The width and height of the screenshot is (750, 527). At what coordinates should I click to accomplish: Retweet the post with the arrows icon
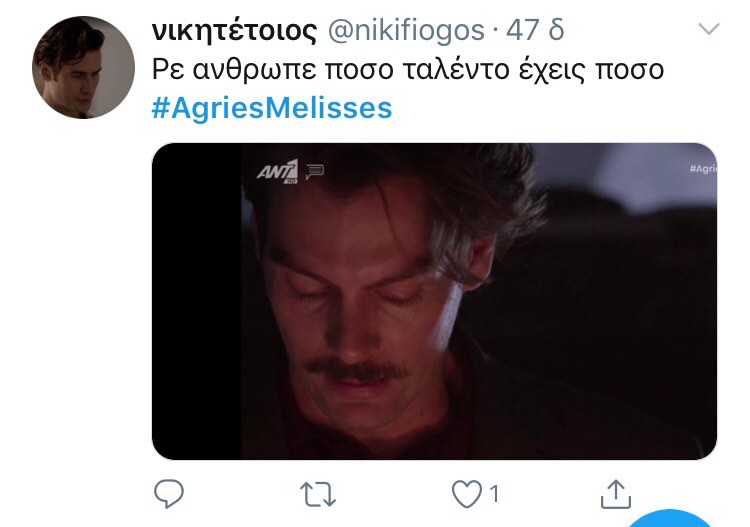[x=318, y=494]
